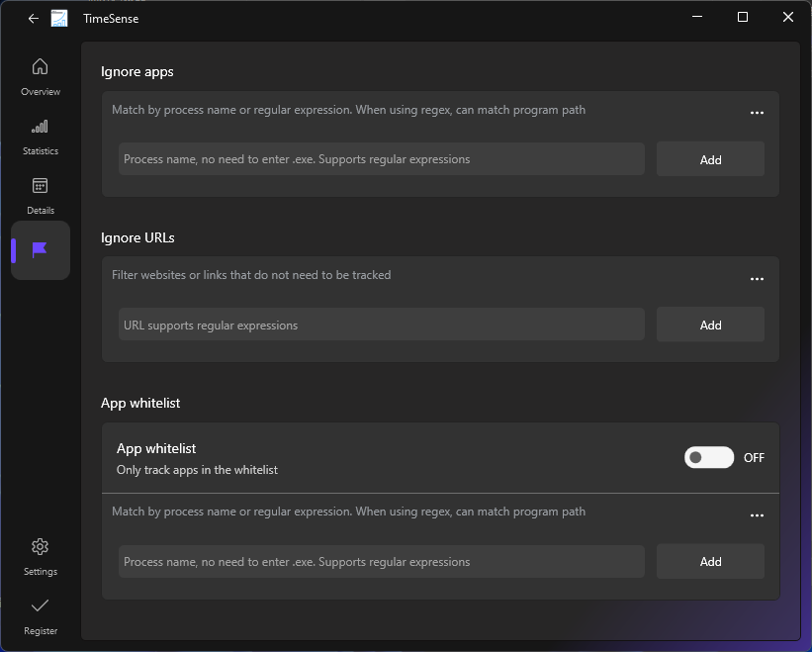This screenshot has height=652, width=812.
Task: Open the Register checkmark item
Action: (x=41, y=616)
